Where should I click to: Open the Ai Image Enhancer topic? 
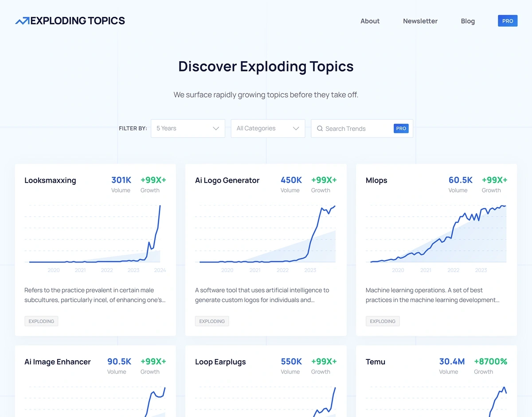click(58, 362)
